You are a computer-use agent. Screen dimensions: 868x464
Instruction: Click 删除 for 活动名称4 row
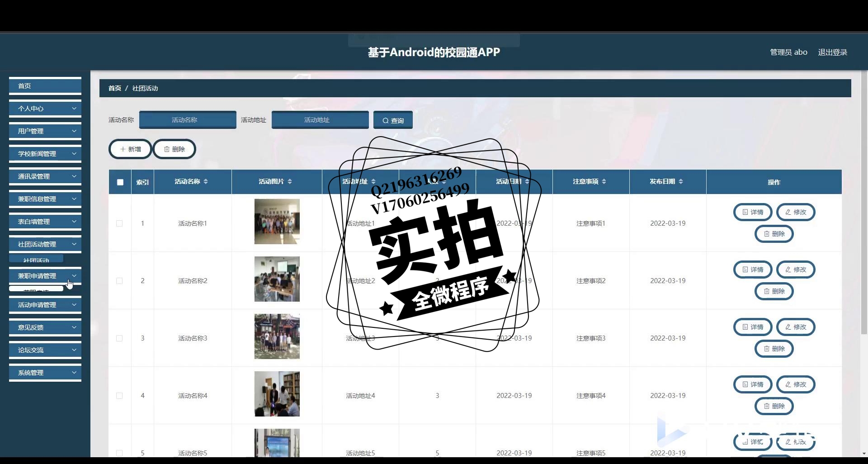tap(774, 406)
